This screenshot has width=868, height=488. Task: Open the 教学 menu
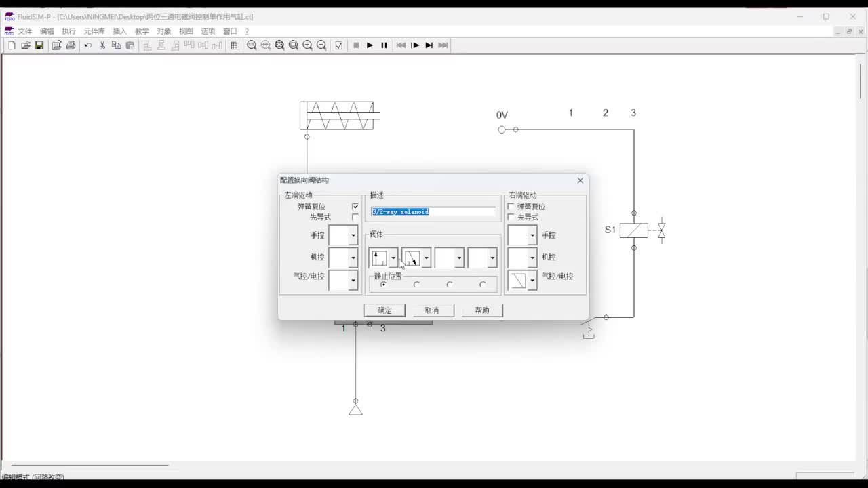pyautogui.click(x=142, y=31)
